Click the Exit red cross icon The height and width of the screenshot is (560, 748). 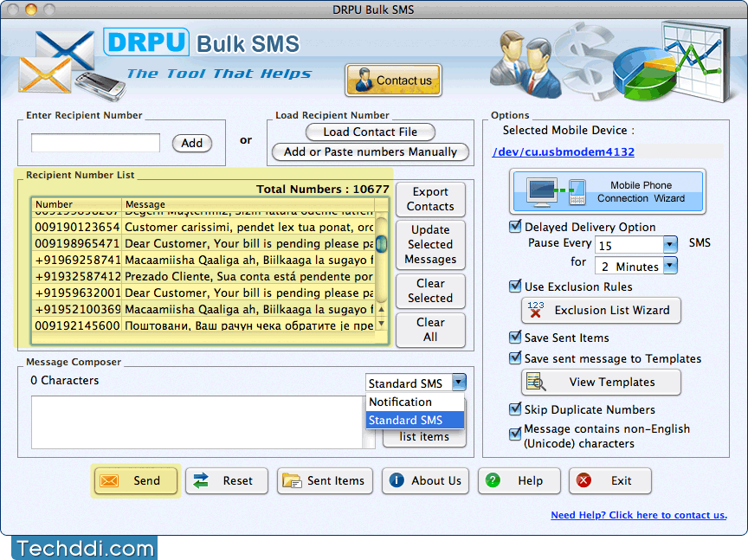coord(584,480)
